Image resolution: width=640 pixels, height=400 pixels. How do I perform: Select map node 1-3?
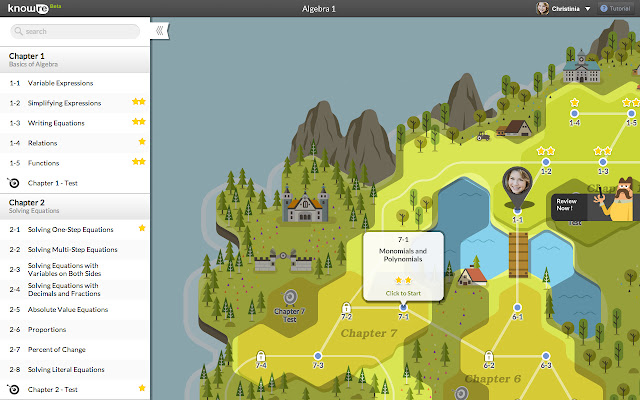pyautogui.click(x=603, y=162)
